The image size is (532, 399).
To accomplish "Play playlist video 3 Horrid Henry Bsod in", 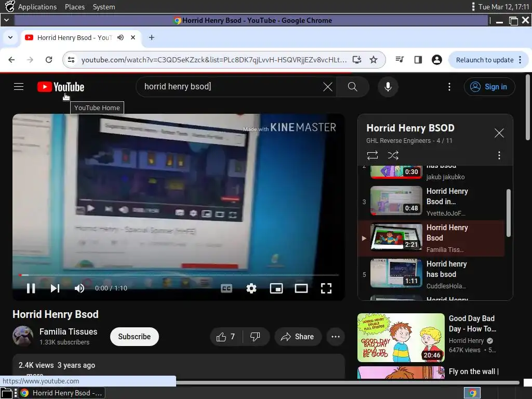I will (431, 202).
